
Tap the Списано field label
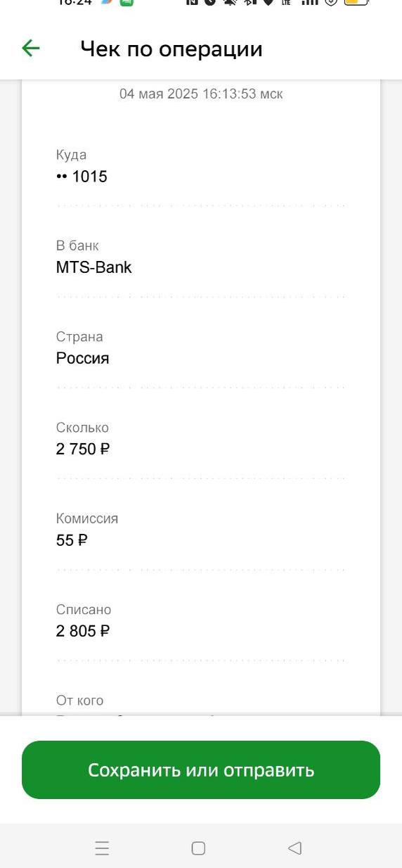click(84, 610)
